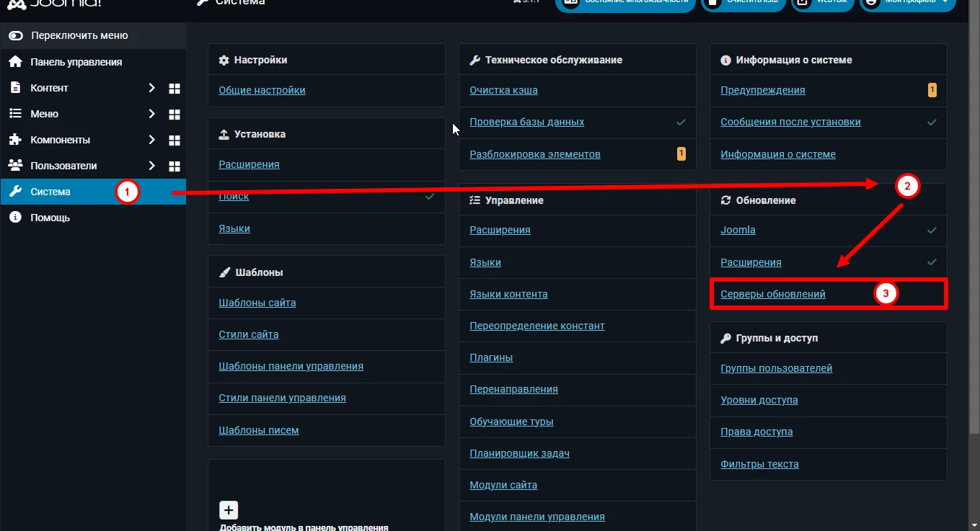
Task: Expand the Компоненты submenu chevron
Action: pos(151,140)
